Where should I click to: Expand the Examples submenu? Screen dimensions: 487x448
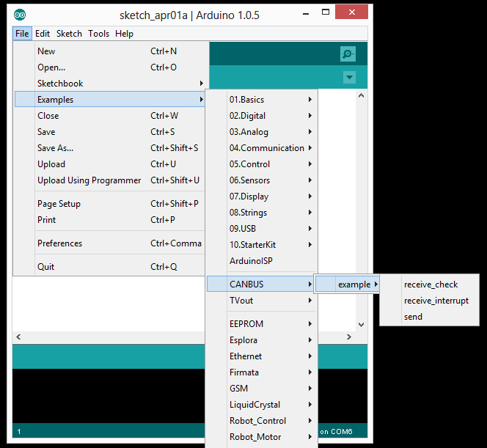coord(109,99)
